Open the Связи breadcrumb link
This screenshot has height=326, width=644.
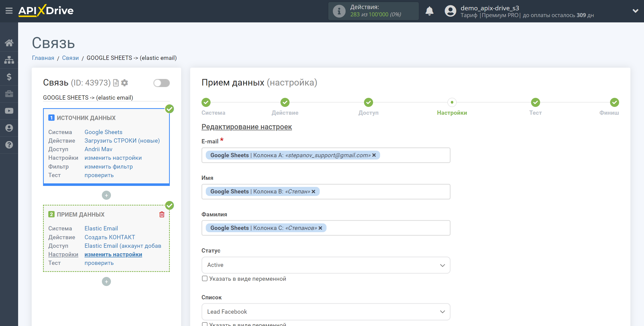[70, 58]
